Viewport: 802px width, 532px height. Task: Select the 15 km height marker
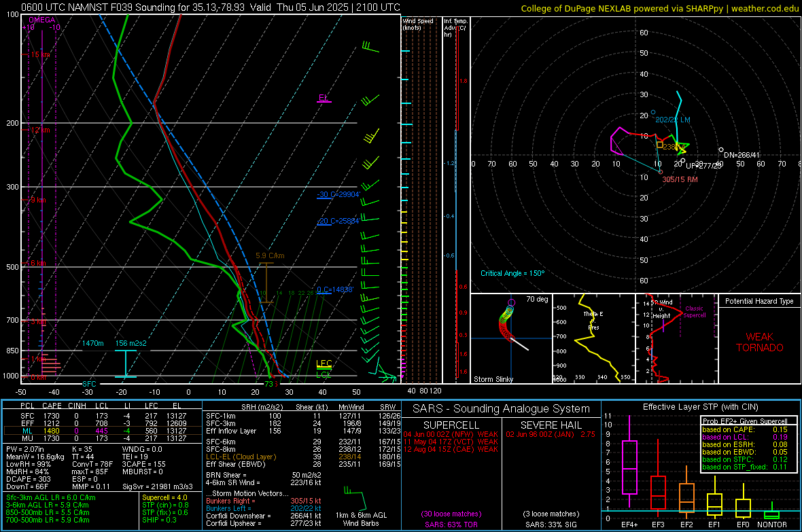(40, 54)
